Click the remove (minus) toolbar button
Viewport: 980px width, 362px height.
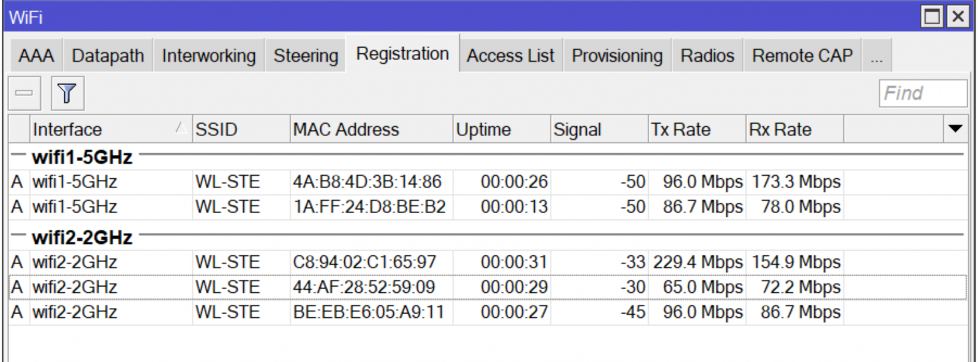click(x=24, y=93)
